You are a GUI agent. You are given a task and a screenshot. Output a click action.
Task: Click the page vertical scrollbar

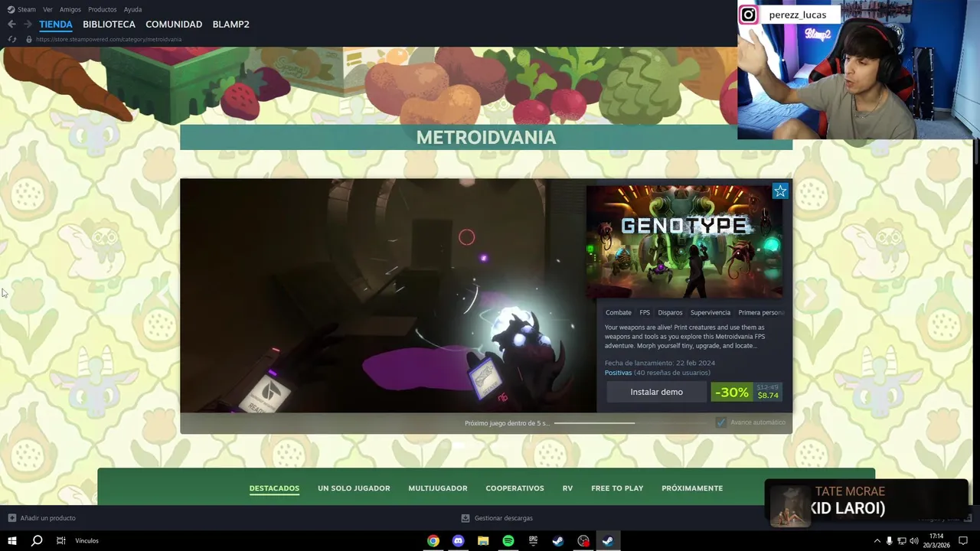(975, 151)
